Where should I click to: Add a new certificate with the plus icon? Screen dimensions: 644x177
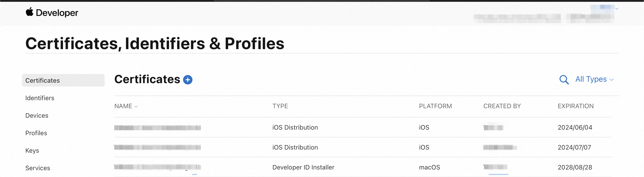coord(188,80)
